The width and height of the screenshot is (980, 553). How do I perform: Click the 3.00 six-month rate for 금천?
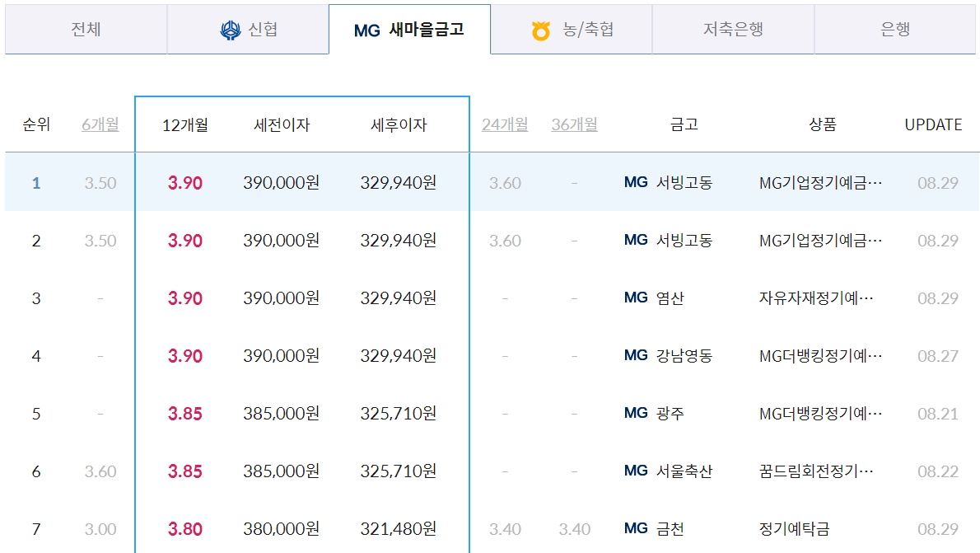pyautogui.click(x=100, y=528)
